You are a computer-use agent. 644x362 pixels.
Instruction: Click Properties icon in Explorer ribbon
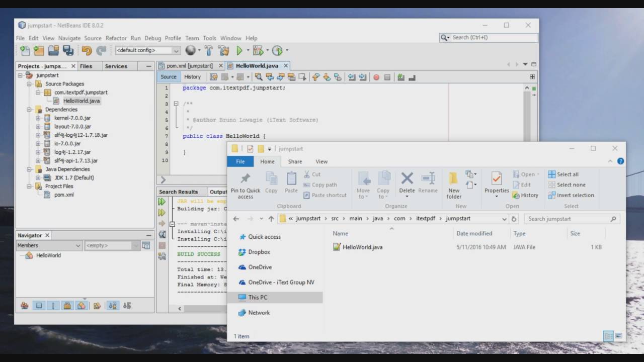point(497,184)
